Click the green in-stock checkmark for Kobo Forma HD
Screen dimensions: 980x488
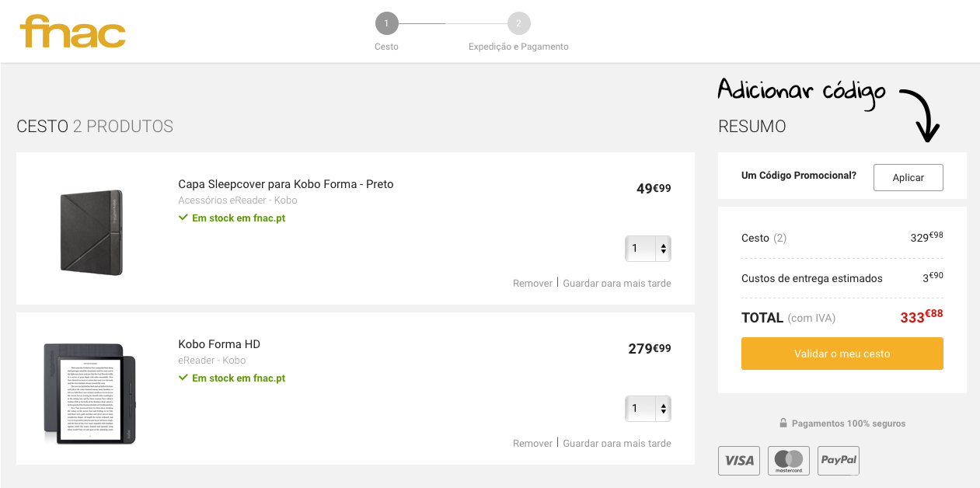(x=183, y=378)
